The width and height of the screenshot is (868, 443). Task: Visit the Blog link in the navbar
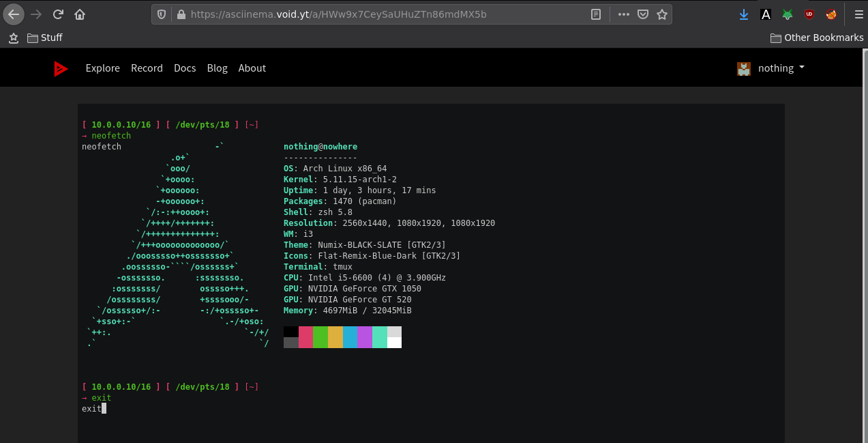tap(218, 68)
